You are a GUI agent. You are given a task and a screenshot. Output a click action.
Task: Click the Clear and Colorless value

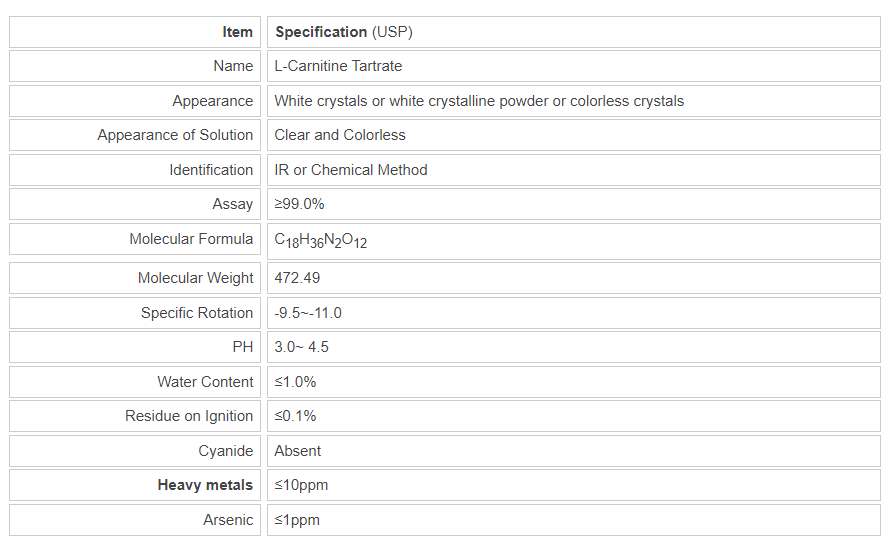pos(340,135)
